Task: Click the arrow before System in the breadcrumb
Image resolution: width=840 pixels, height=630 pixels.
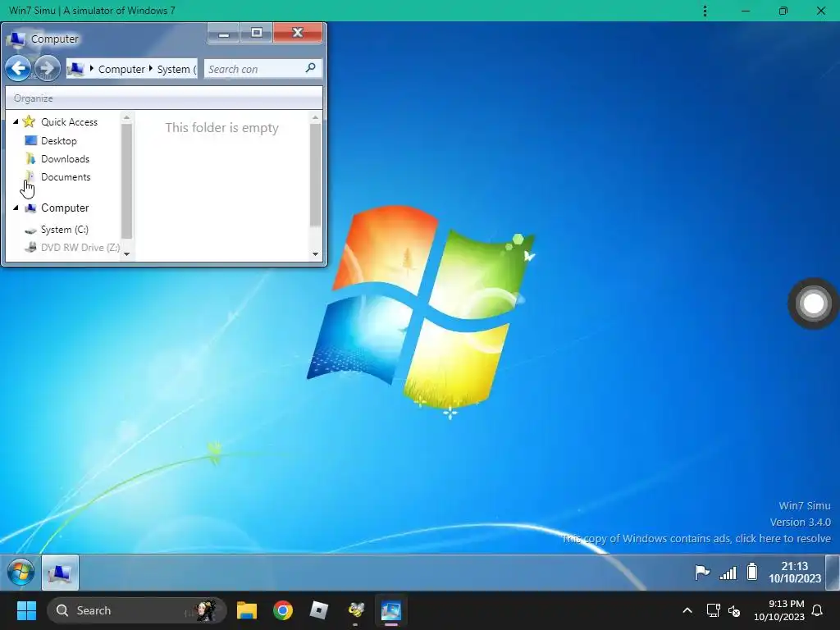Action: (151, 69)
